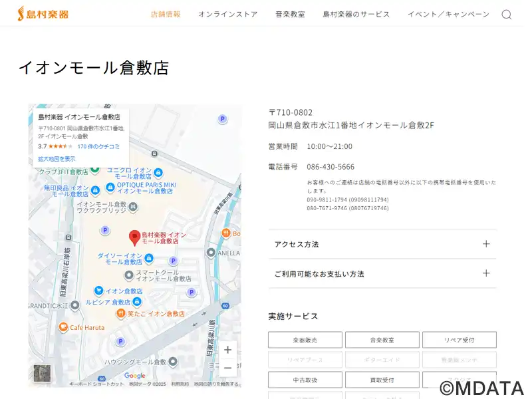Click the ワクワクブリッジ grey map pin

[134, 206]
